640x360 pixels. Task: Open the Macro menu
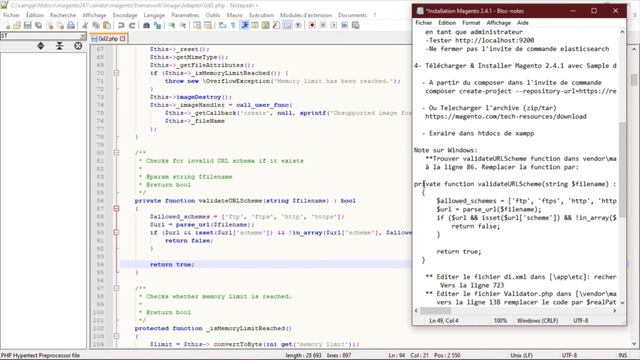point(235,15)
